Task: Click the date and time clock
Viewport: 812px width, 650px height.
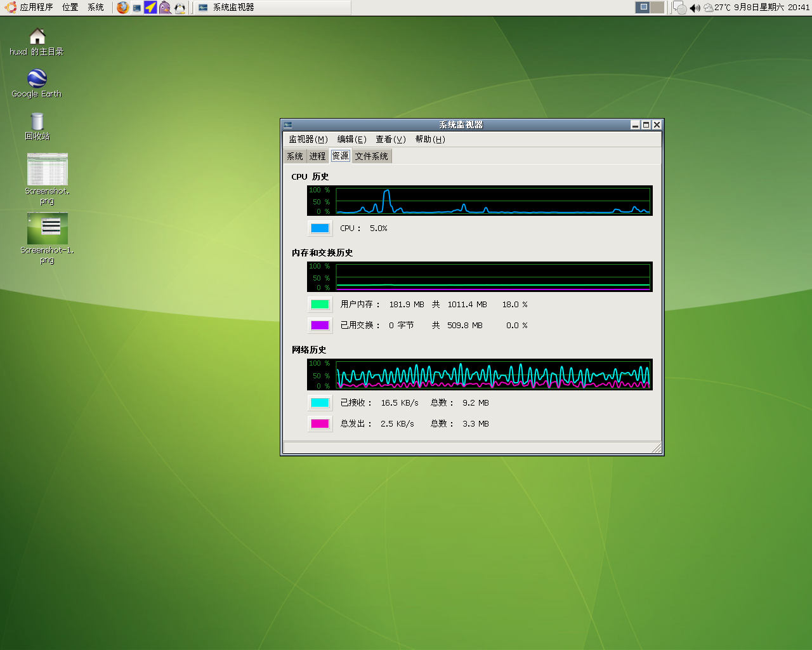Action: click(772, 8)
